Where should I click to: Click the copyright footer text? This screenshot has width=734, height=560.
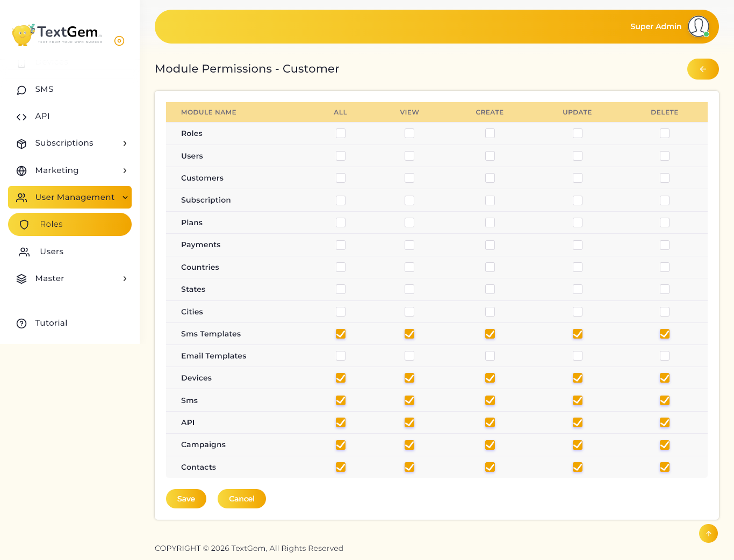pyautogui.click(x=249, y=548)
